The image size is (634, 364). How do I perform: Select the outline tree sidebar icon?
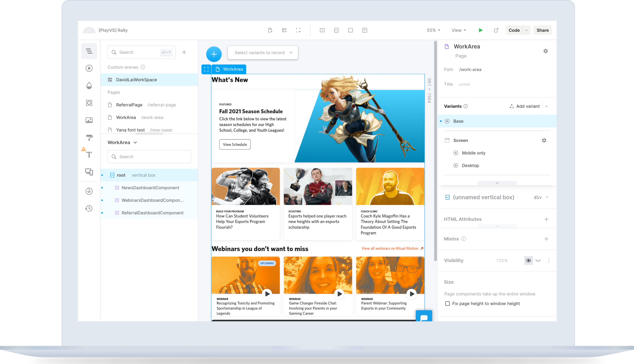tap(89, 51)
